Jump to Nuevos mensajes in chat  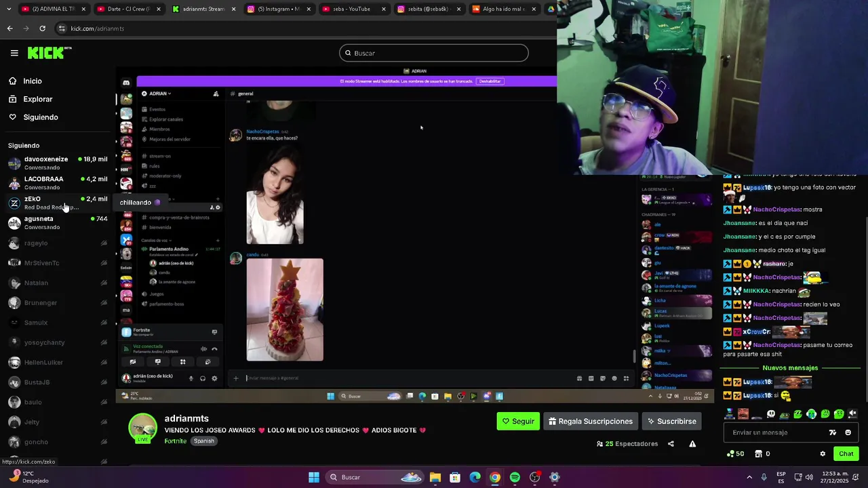[790, 368]
